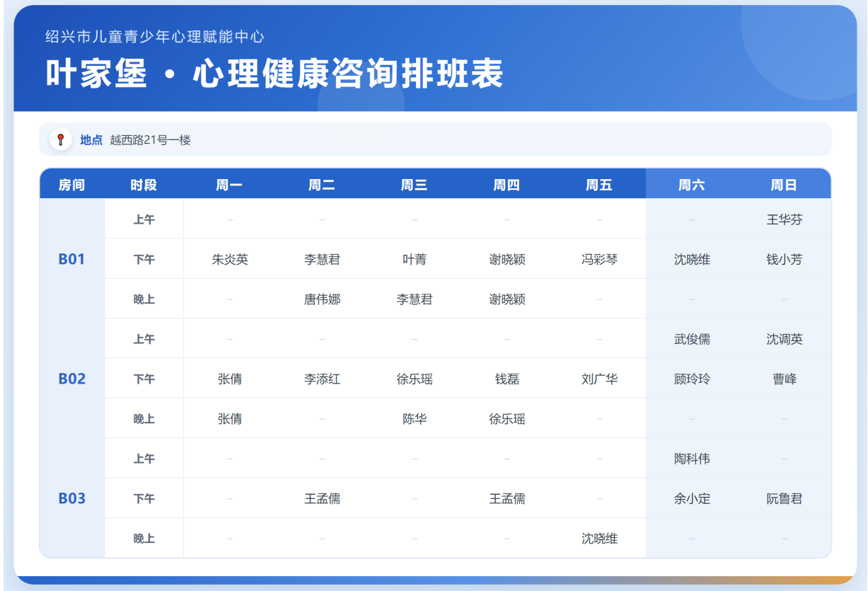Screen dimensions: 868x591
Task: Click the subtitle 绍兴市儿童青少年心理赋能中心
Action: coord(155,36)
